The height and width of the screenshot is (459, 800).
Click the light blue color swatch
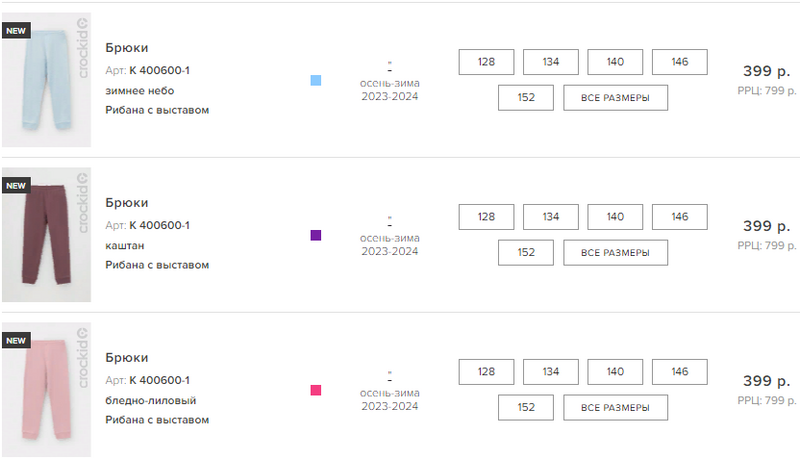[316, 80]
